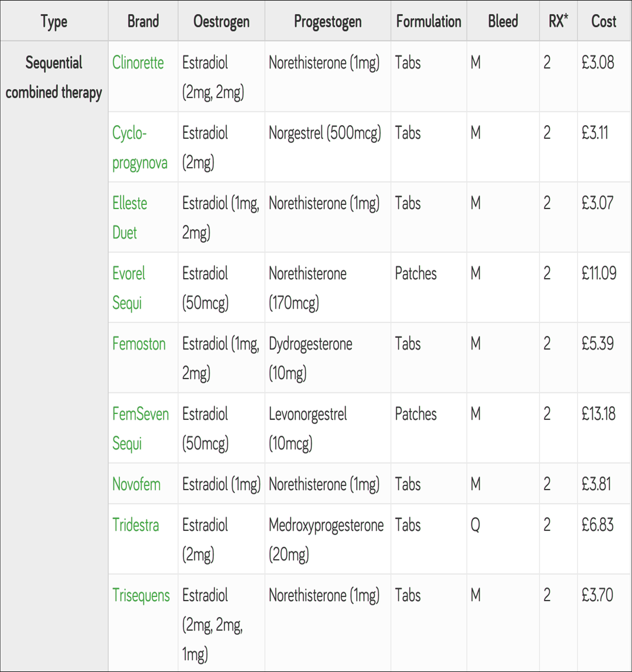Open the Cyclo-progynova brand link
Screen dimensions: 632x672
(140, 148)
